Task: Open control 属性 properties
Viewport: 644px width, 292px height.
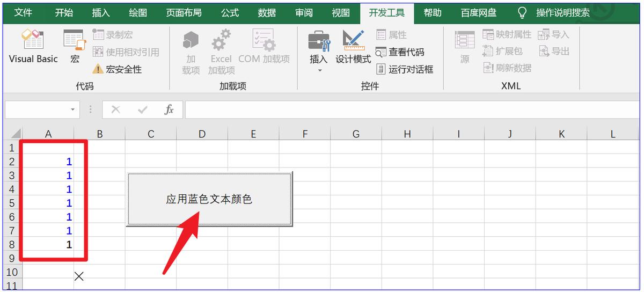Action: coord(391,35)
